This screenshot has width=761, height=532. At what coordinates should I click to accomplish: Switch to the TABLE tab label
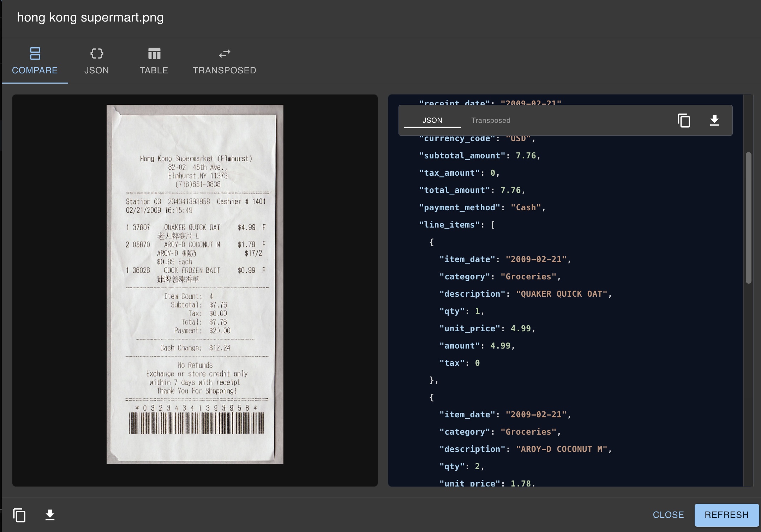click(154, 70)
